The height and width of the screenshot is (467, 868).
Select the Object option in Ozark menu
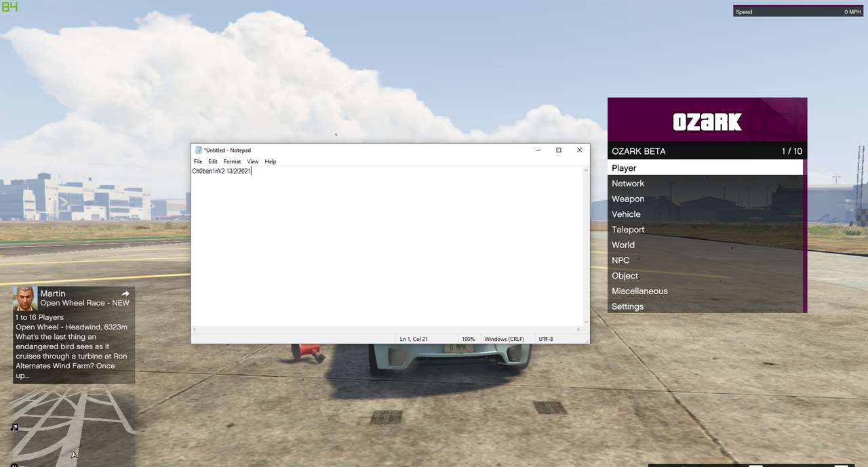pyautogui.click(x=705, y=276)
